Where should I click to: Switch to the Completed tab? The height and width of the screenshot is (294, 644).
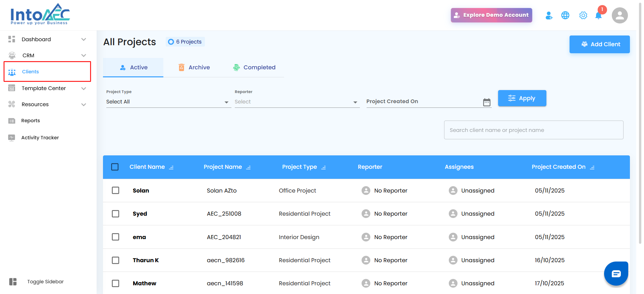254,67
